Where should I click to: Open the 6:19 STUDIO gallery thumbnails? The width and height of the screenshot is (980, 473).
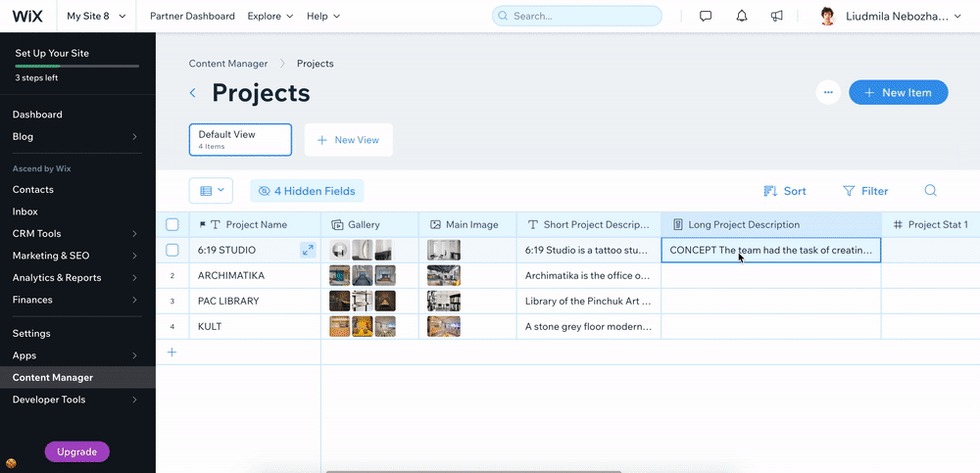coord(362,250)
